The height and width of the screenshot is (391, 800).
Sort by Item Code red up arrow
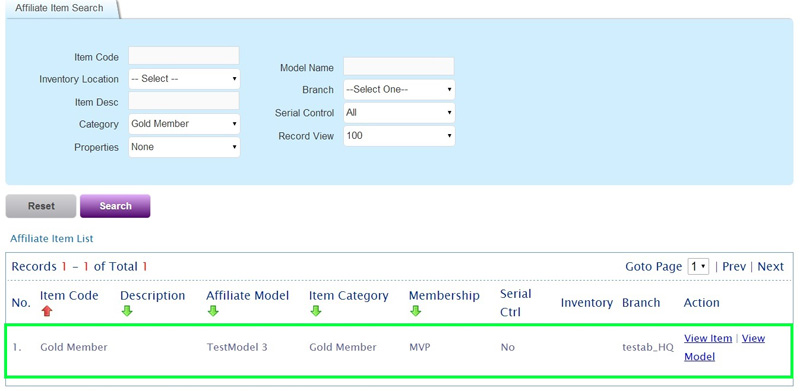pyautogui.click(x=47, y=311)
